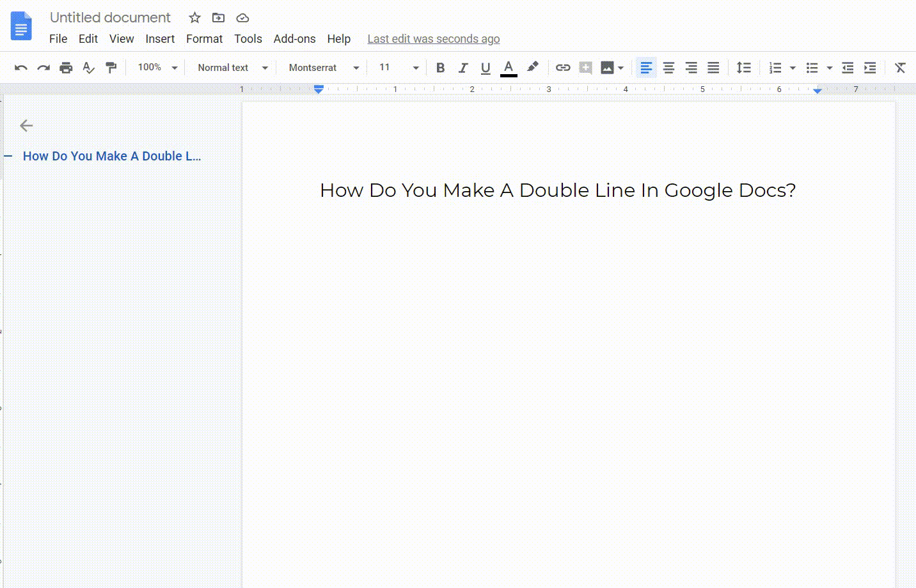
Task: Open the Montserrat font dropdown
Action: [x=324, y=68]
